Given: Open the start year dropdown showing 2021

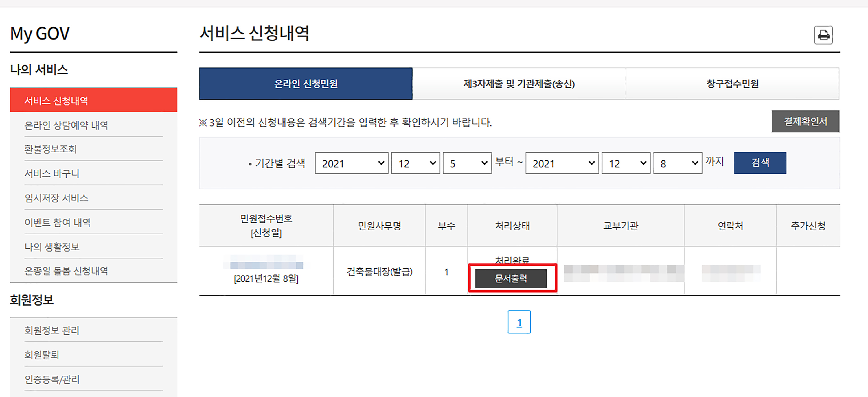Looking at the screenshot, I should coord(352,163).
